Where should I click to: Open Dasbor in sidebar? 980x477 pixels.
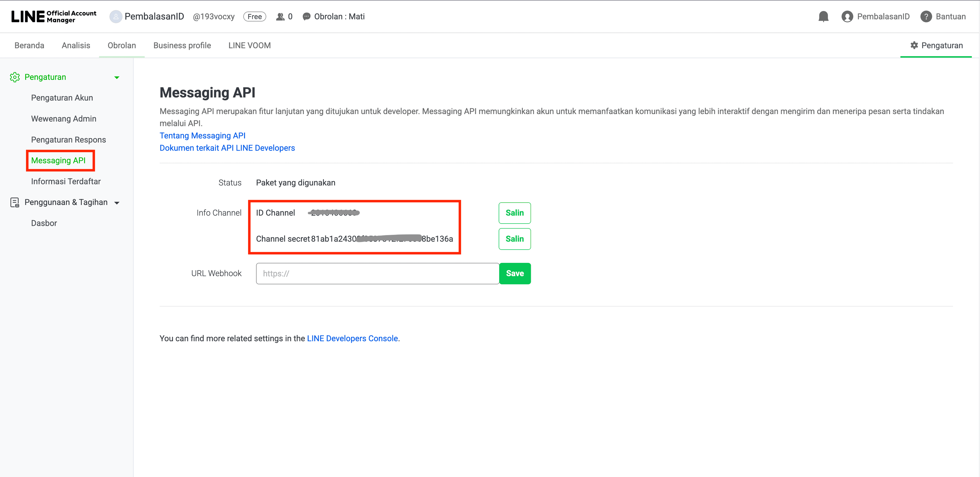tap(44, 223)
